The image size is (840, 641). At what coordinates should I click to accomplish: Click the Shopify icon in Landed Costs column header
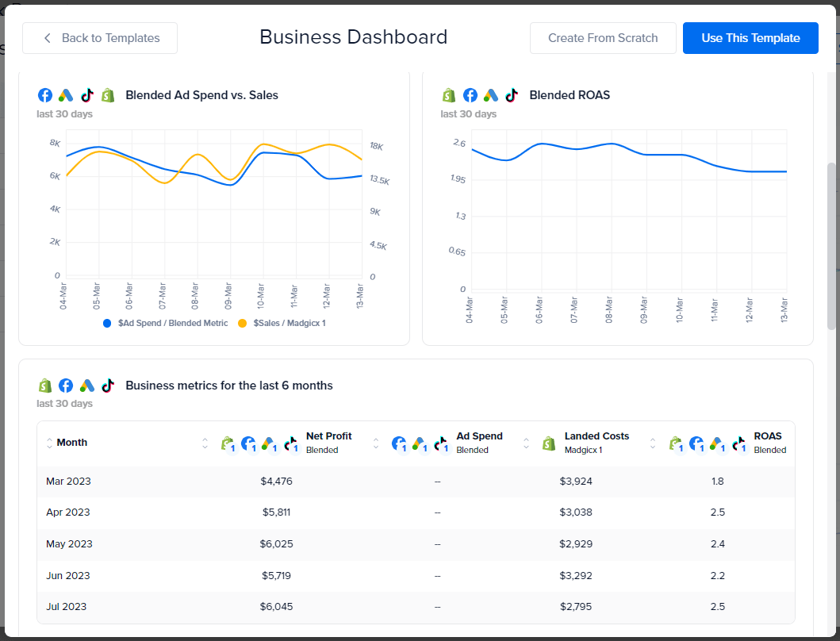click(x=549, y=443)
